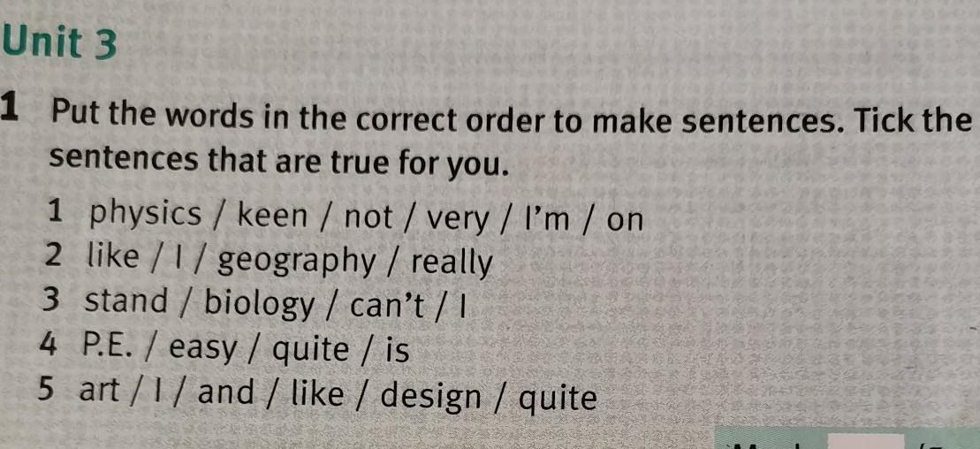Select the word "easy" in sentence 4
The height and width of the screenshot is (449, 980).
coord(204,350)
